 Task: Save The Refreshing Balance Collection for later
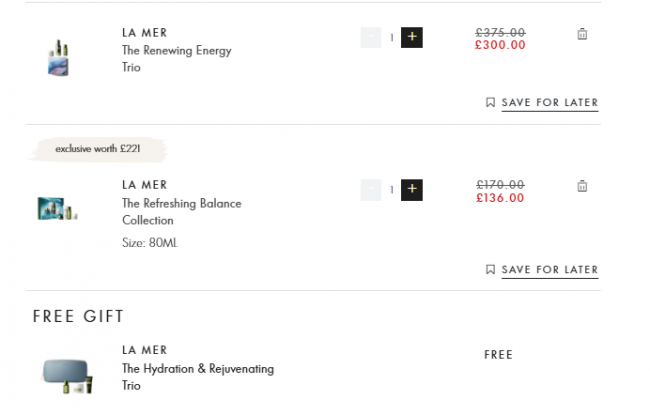click(x=549, y=269)
